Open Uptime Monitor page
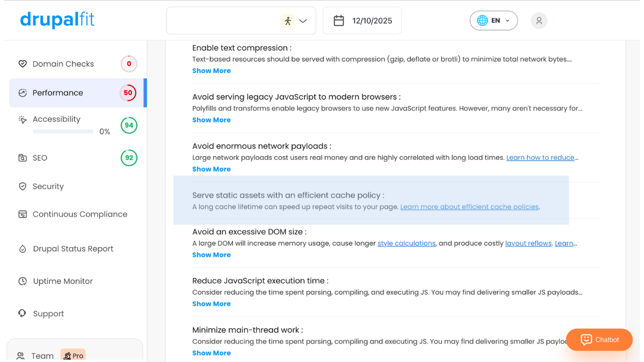 click(63, 281)
